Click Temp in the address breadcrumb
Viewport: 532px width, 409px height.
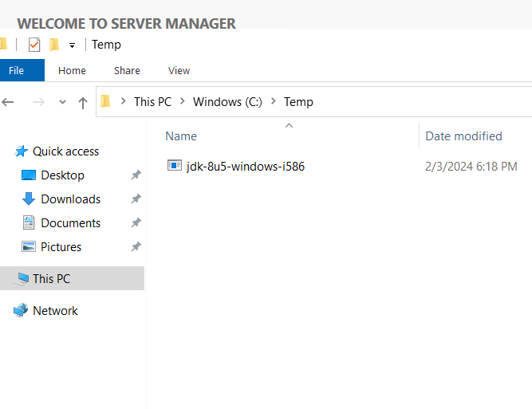(298, 102)
